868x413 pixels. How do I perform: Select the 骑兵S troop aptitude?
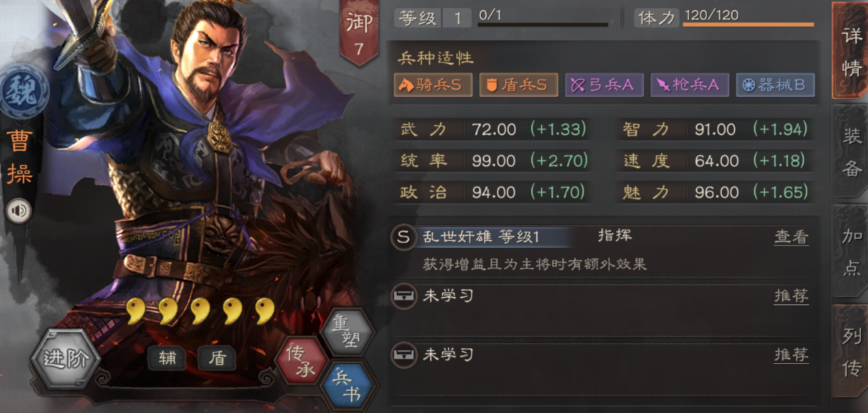click(433, 85)
